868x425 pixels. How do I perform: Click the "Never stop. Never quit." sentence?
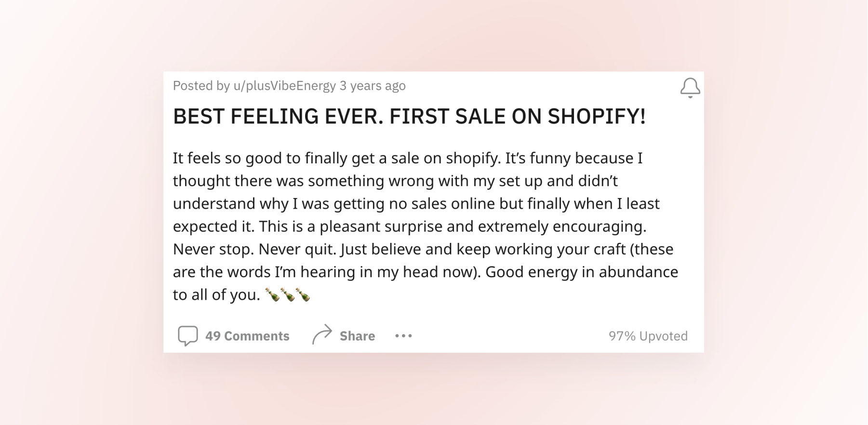[254, 249]
